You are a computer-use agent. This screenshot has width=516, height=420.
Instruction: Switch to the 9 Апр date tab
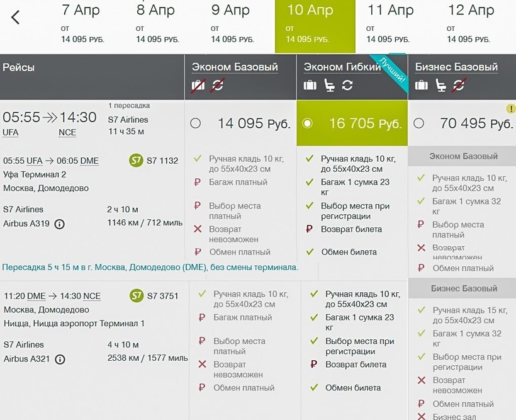pyautogui.click(x=232, y=25)
